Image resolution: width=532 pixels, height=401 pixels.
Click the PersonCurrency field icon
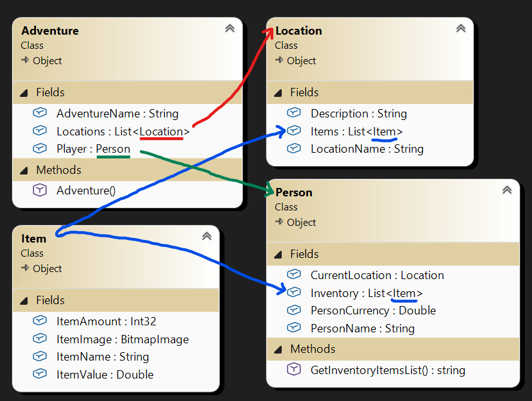tap(294, 310)
